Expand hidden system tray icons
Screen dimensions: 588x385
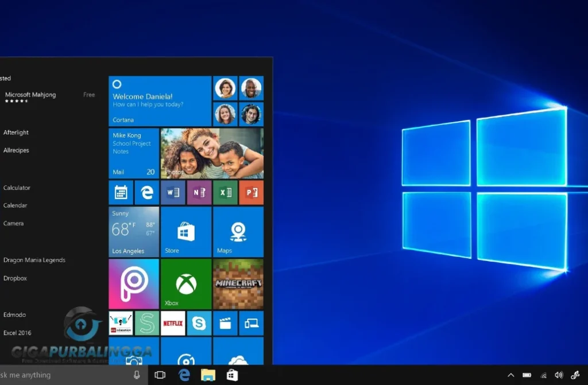pyautogui.click(x=510, y=375)
